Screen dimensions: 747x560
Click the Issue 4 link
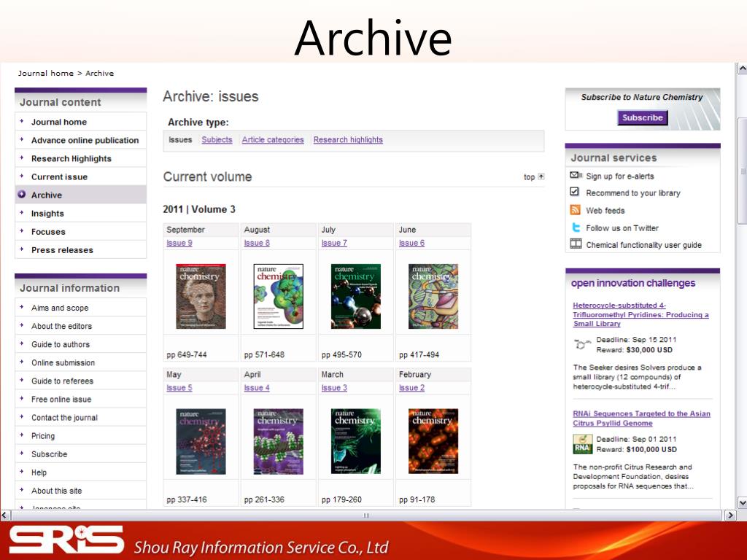(x=257, y=388)
